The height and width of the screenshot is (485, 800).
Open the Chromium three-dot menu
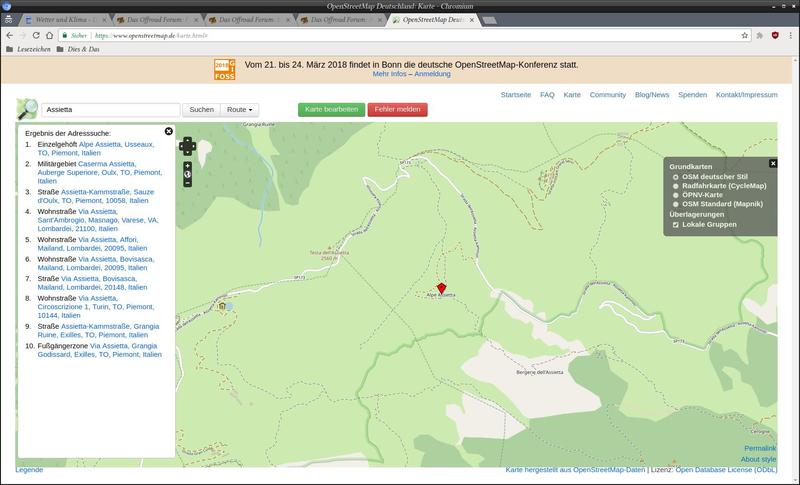790,36
